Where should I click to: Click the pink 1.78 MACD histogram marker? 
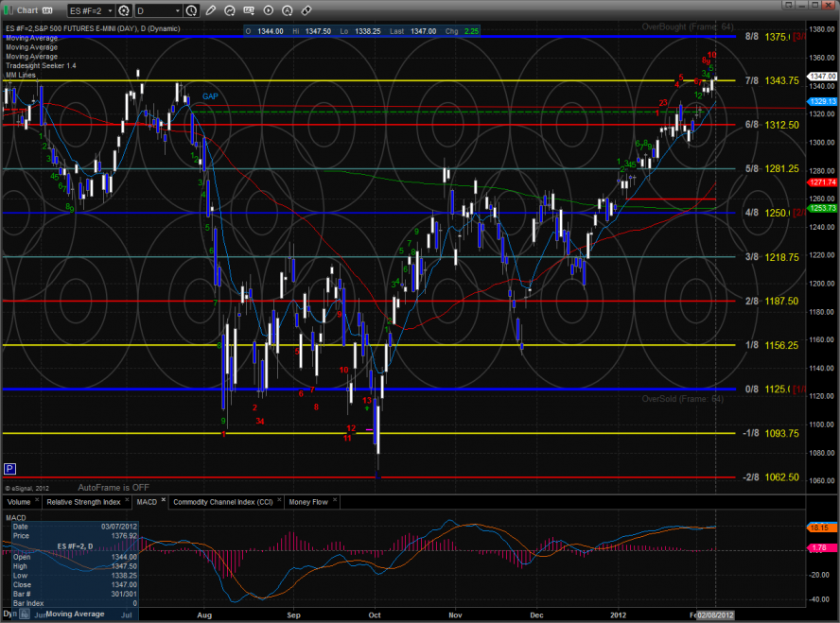(x=821, y=547)
